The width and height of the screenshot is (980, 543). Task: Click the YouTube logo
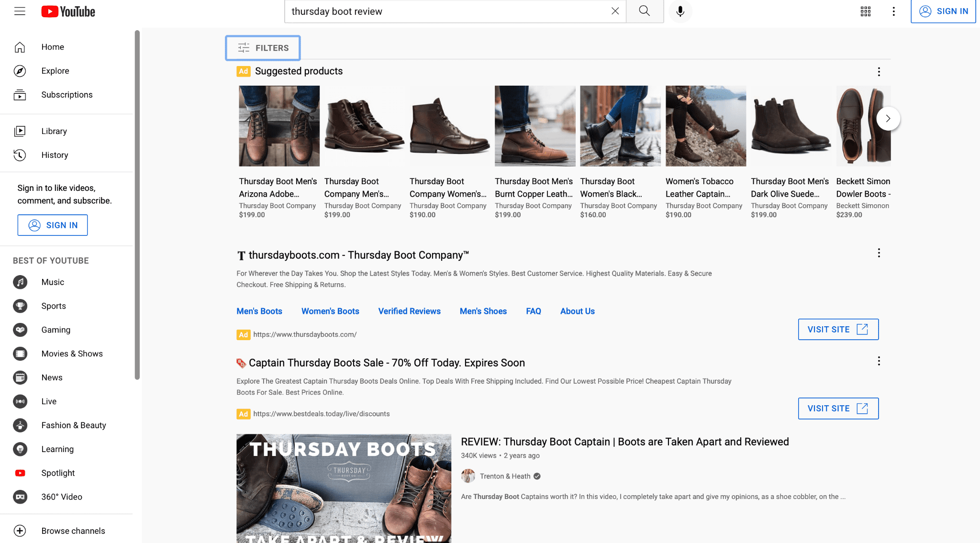click(68, 11)
